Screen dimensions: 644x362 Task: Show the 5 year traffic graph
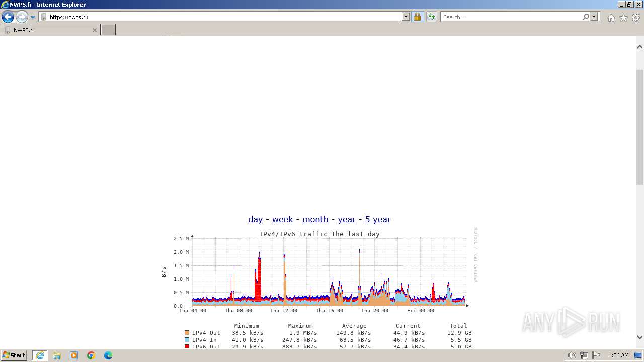coord(378,219)
